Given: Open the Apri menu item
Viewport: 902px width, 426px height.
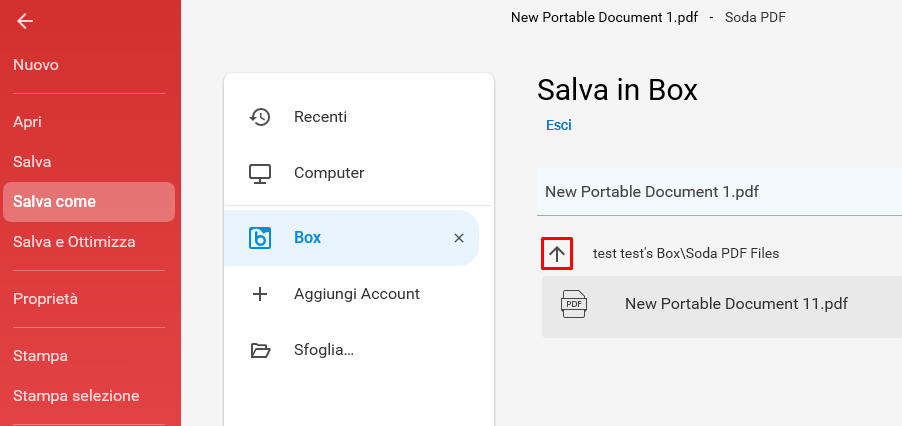Looking at the screenshot, I should (x=27, y=122).
